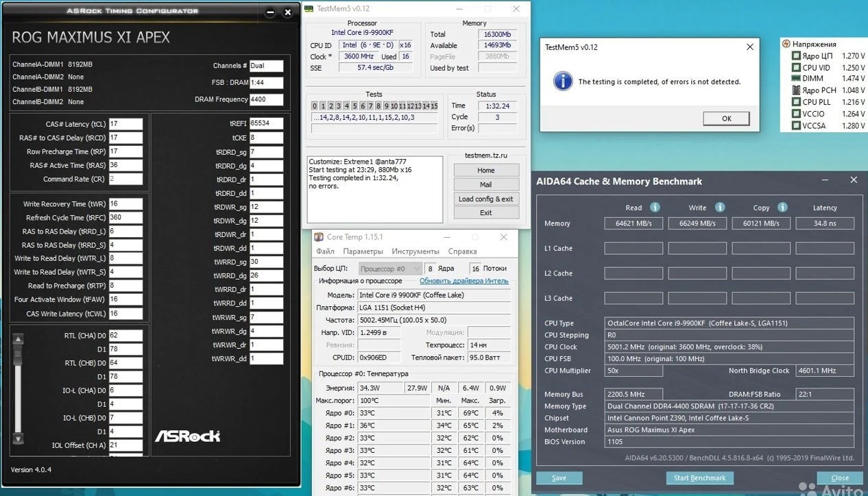The width and height of the screenshot is (868, 496).
Task: Click Start Benchmark in AIDA64
Action: click(699, 478)
